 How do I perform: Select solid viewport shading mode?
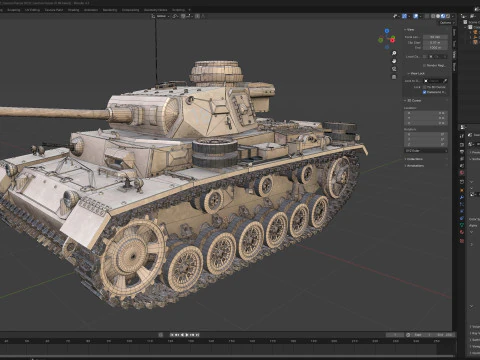438,16
